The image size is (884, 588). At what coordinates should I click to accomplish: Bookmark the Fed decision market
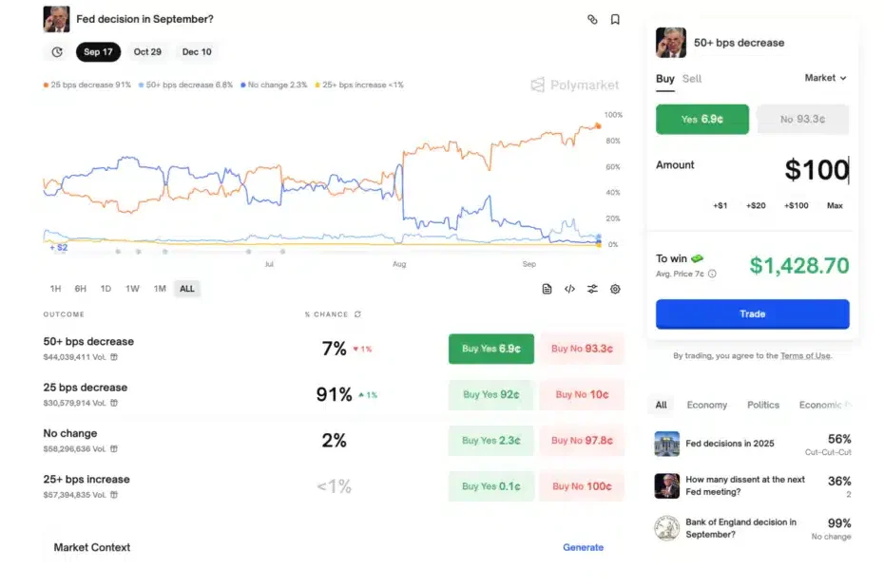point(615,19)
